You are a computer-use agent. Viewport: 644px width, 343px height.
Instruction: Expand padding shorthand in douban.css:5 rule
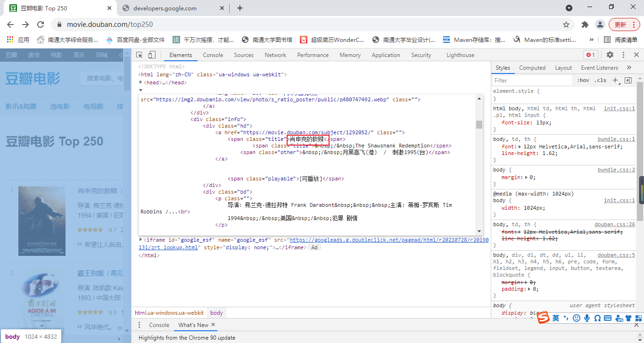click(530, 289)
